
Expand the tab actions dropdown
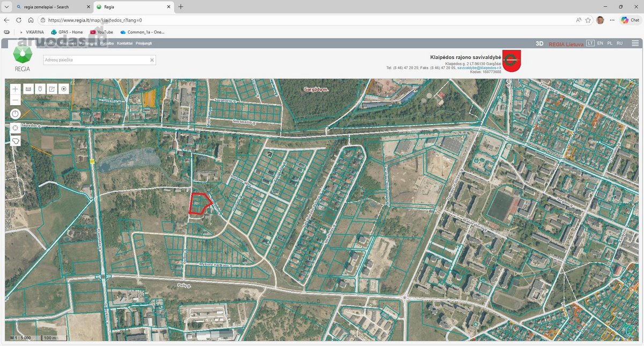coord(6,7)
